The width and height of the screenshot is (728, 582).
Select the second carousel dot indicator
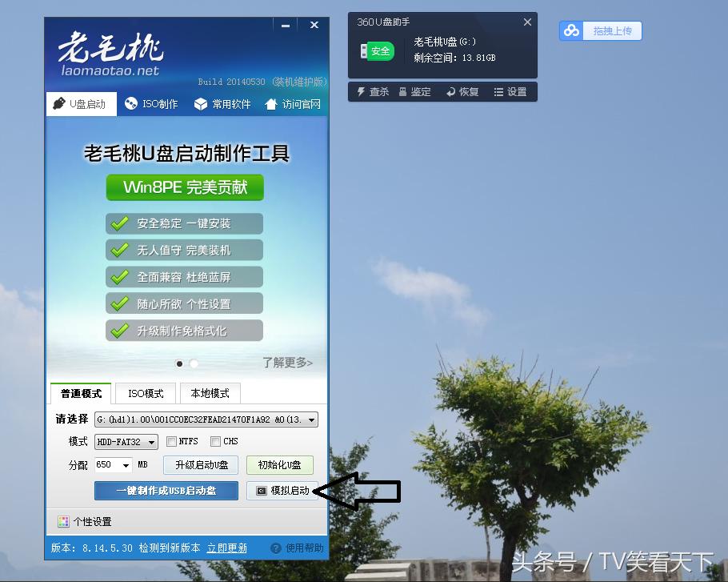pyautogui.click(x=193, y=363)
